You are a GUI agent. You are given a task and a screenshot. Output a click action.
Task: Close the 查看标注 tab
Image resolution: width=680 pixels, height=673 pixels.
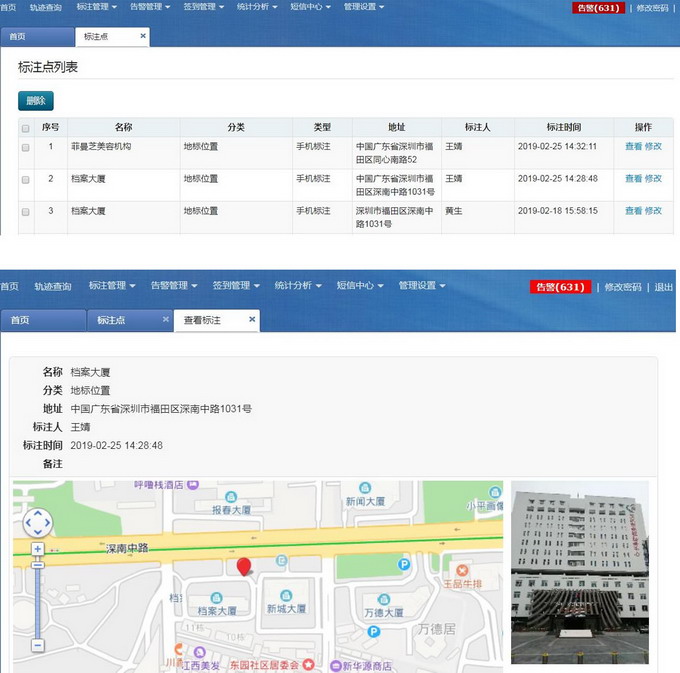point(252,320)
